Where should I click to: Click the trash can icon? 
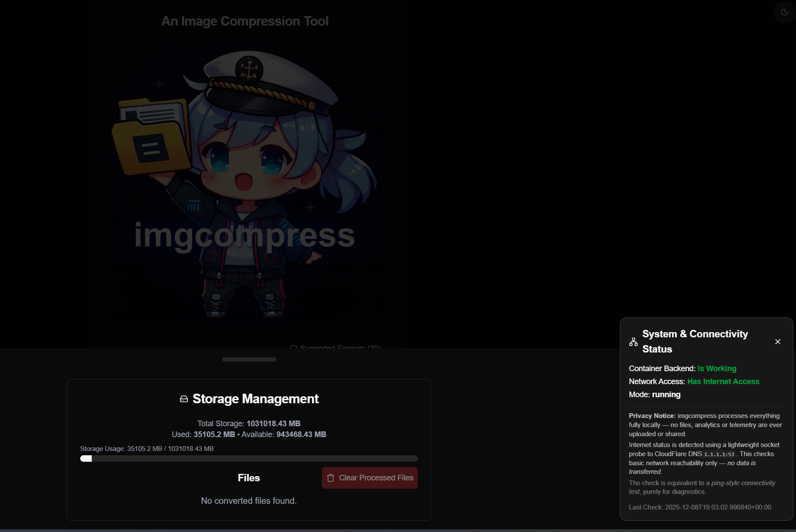[331, 478]
